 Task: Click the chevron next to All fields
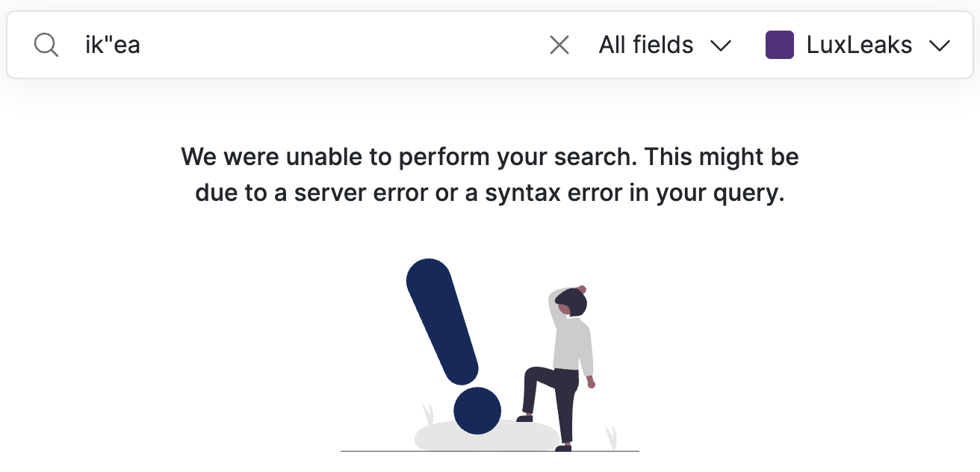tap(721, 46)
